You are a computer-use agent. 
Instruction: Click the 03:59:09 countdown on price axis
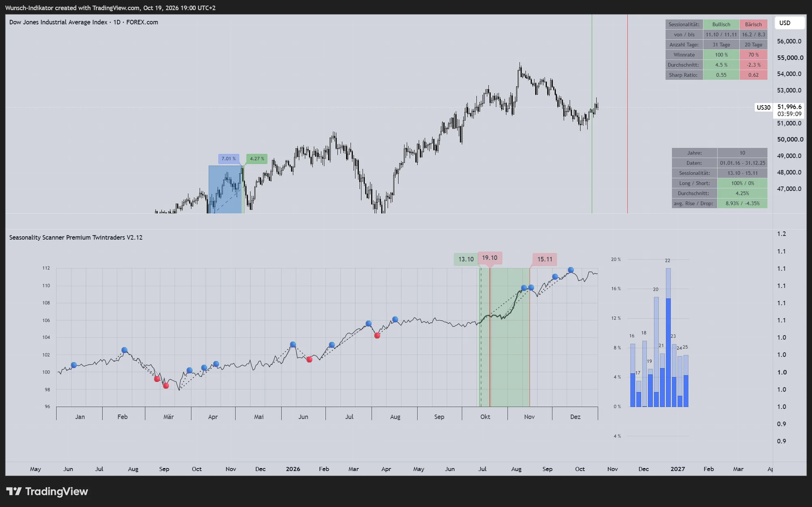(789, 114)
